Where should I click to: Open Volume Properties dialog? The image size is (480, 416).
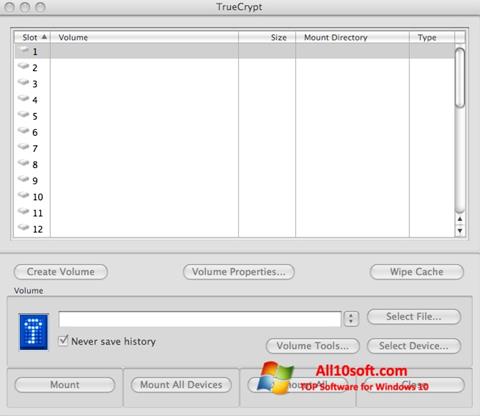point(239,272)
